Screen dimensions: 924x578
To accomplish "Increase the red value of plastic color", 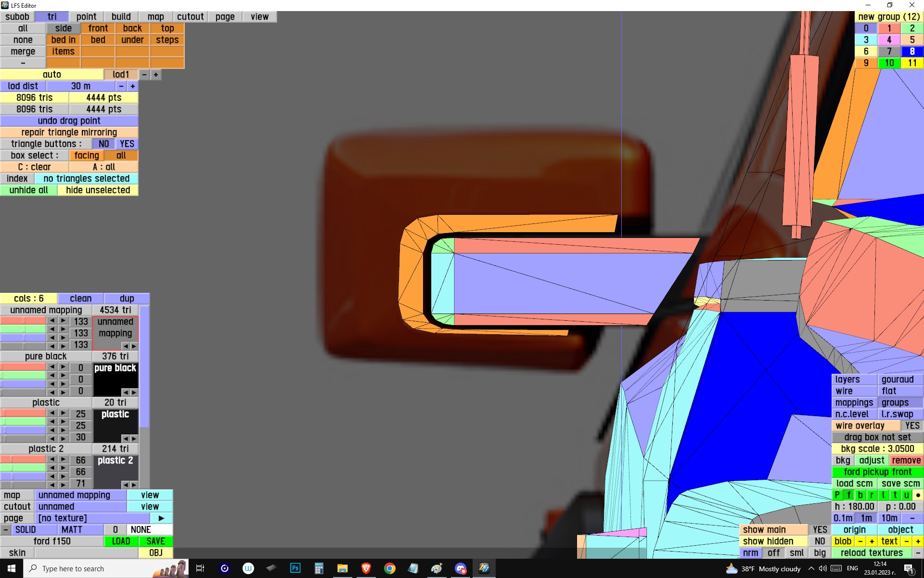I will click(x=63, y=413).
